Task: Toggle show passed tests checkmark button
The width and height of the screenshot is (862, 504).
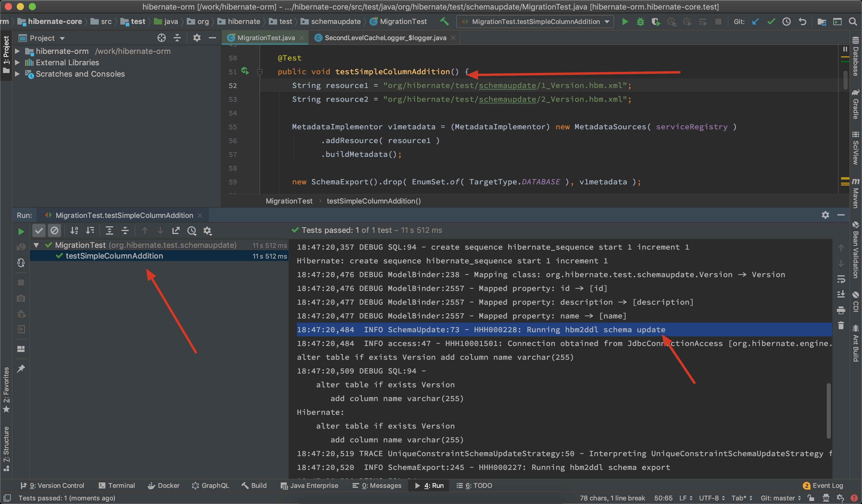Action: (39, 230)
